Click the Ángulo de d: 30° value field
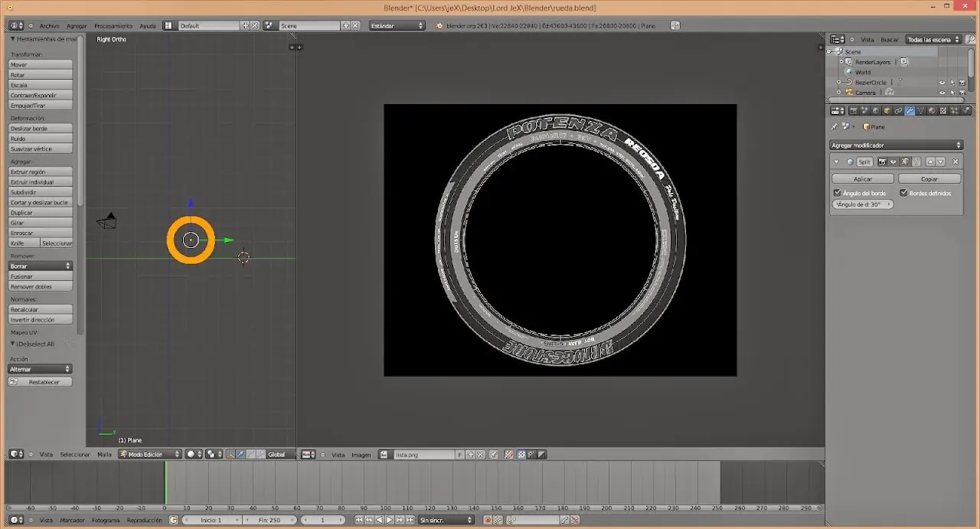This screenshot has height=529, width=980. (863, 204)
